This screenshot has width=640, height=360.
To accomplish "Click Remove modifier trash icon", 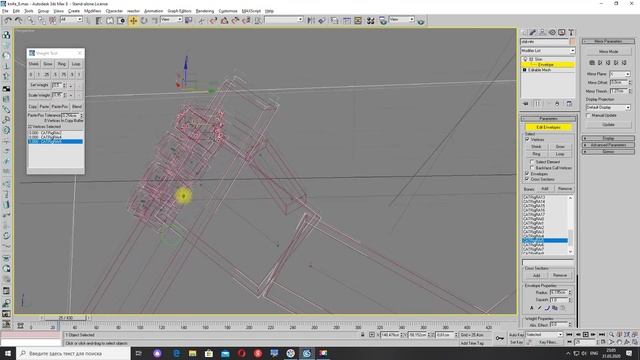I will click(557, 104).
